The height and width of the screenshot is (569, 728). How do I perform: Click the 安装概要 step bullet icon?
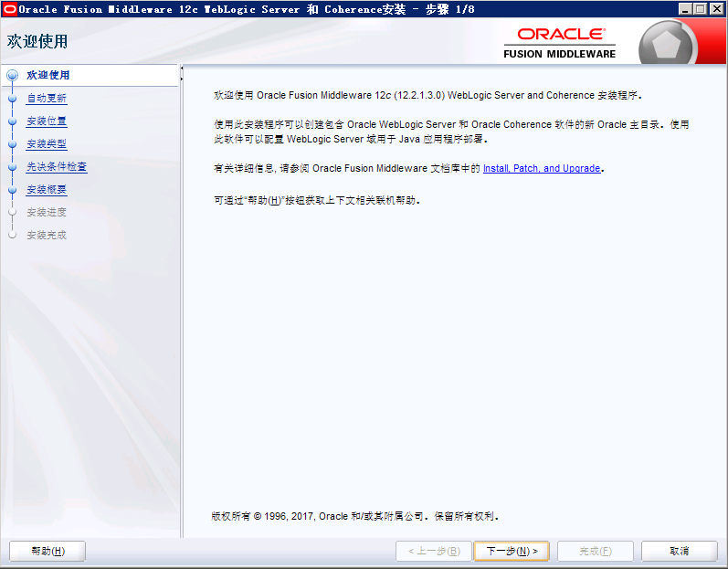(x=13, y=189)
